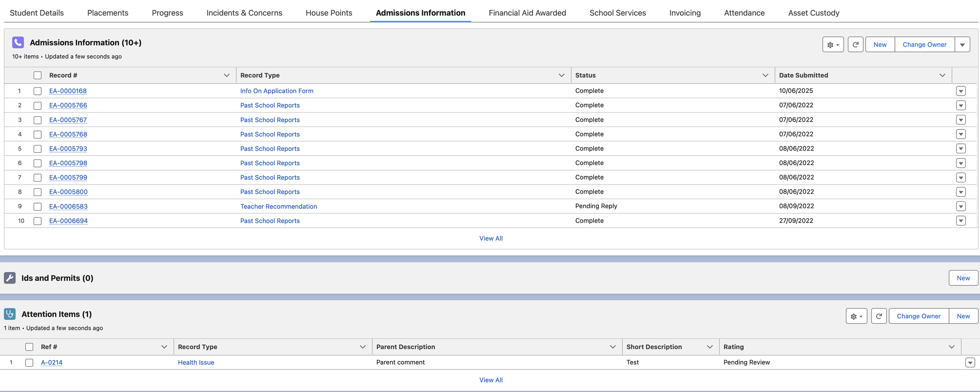Open row actions for EA-0005768
This screenshot has height=392, width=980.
[x=961, y=134]
